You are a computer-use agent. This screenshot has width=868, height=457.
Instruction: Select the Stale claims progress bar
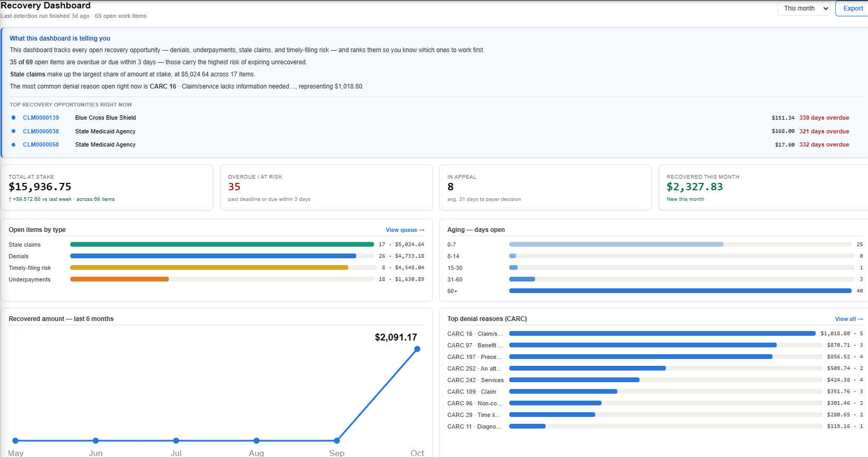222,245
